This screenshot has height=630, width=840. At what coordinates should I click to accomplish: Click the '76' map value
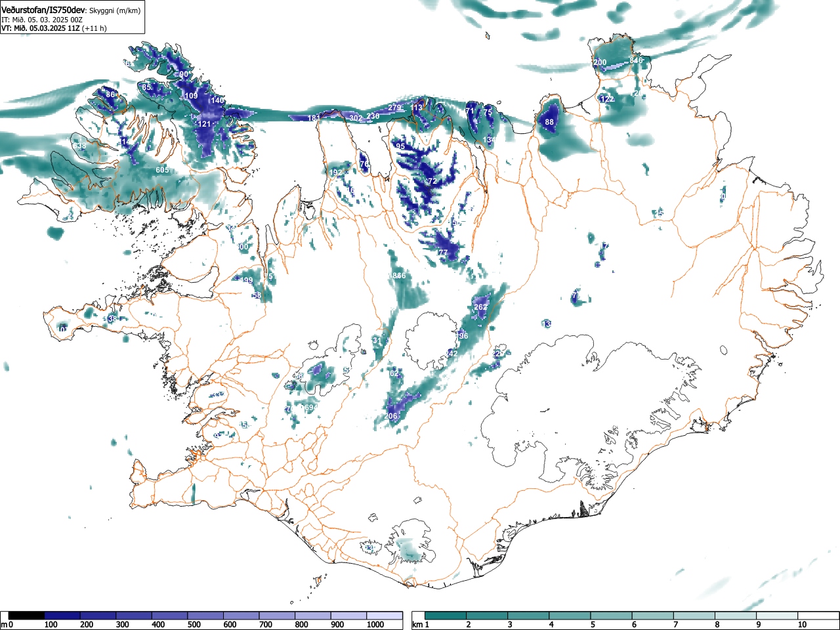(x=364, y=164)
